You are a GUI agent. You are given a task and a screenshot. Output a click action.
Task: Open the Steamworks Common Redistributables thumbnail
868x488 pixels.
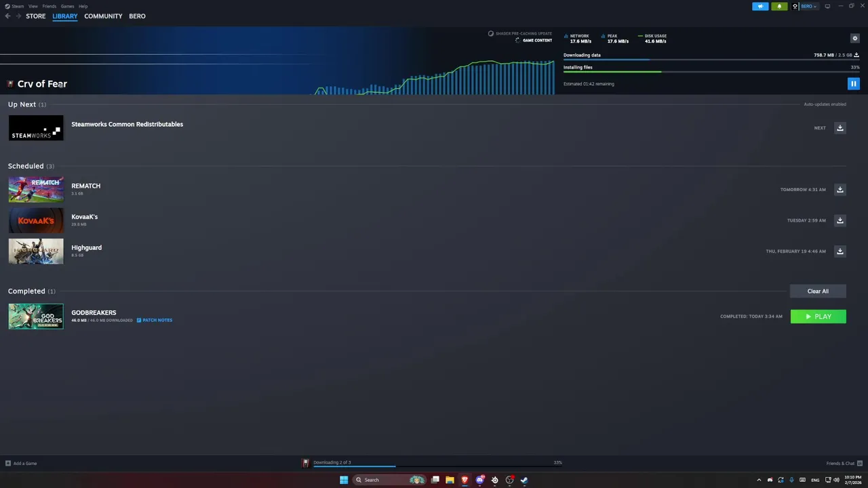36,128
